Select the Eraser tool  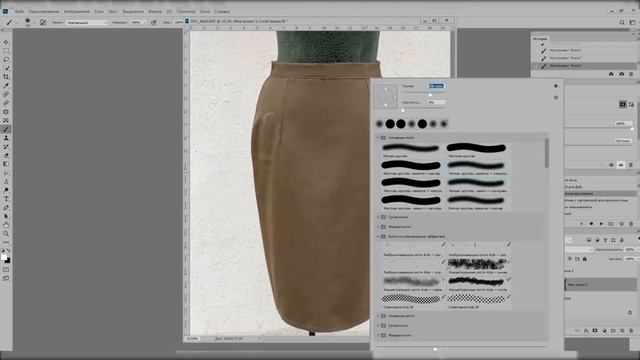click(6, 156)
